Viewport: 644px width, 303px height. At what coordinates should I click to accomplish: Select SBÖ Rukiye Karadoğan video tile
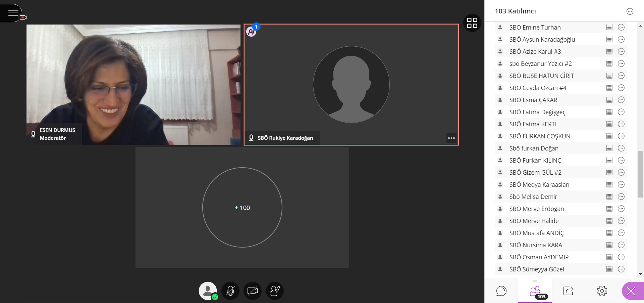351,85
